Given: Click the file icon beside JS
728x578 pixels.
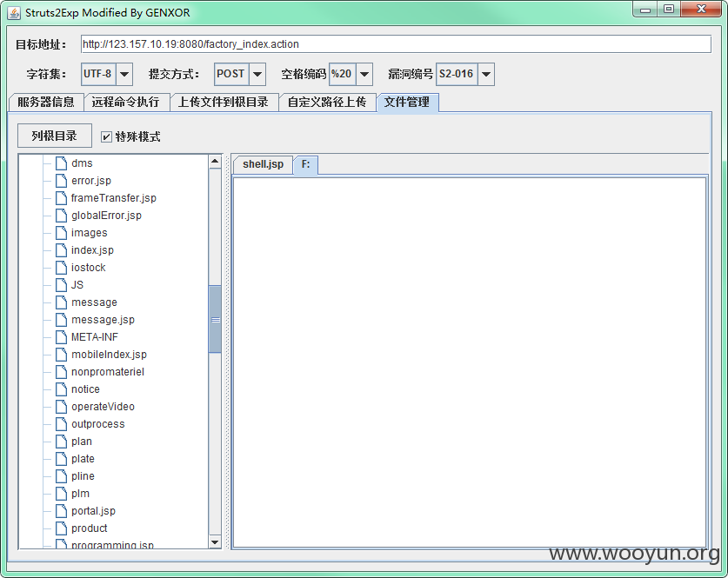Looking at the screenshot, I should [61, 285].
